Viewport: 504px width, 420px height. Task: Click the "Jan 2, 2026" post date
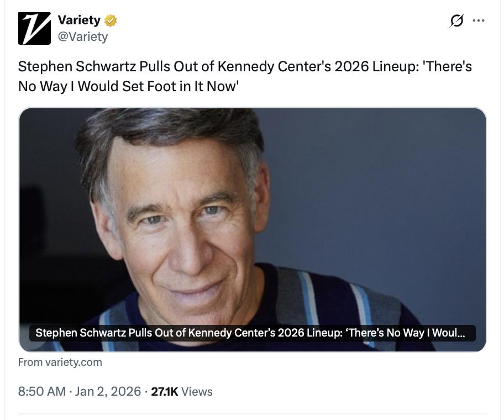coord(108,391)
